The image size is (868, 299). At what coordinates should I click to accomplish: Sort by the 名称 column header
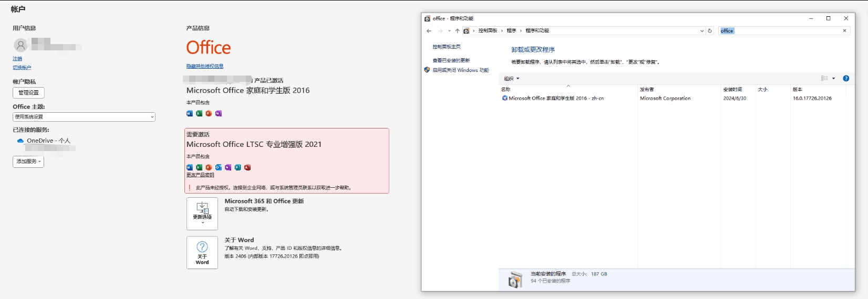[x=568, y=89]
